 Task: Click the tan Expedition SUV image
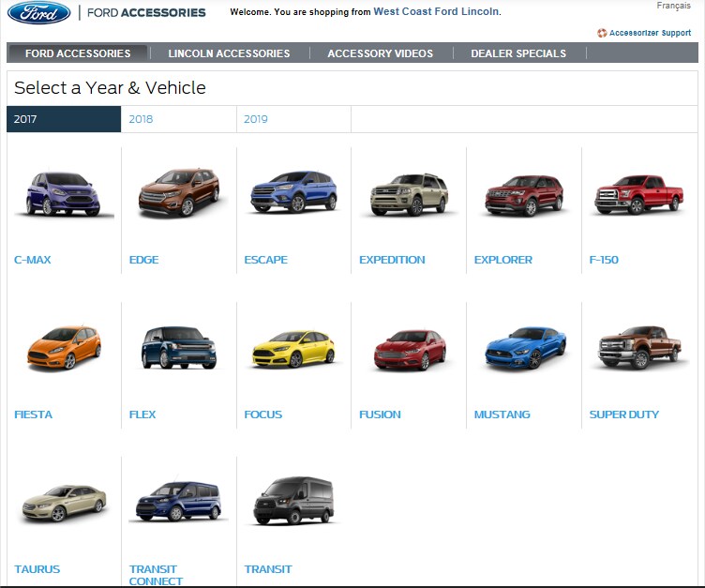coord(409,194)
